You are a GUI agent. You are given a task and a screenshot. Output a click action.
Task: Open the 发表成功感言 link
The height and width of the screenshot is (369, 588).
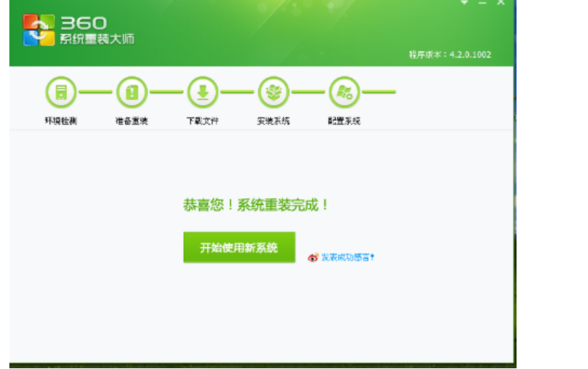348,257
